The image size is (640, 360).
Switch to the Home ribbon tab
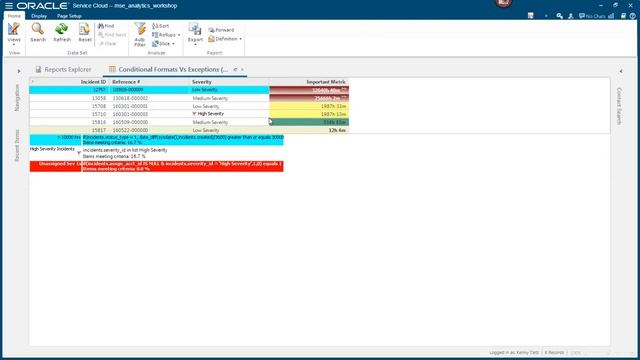click(14, 16)
